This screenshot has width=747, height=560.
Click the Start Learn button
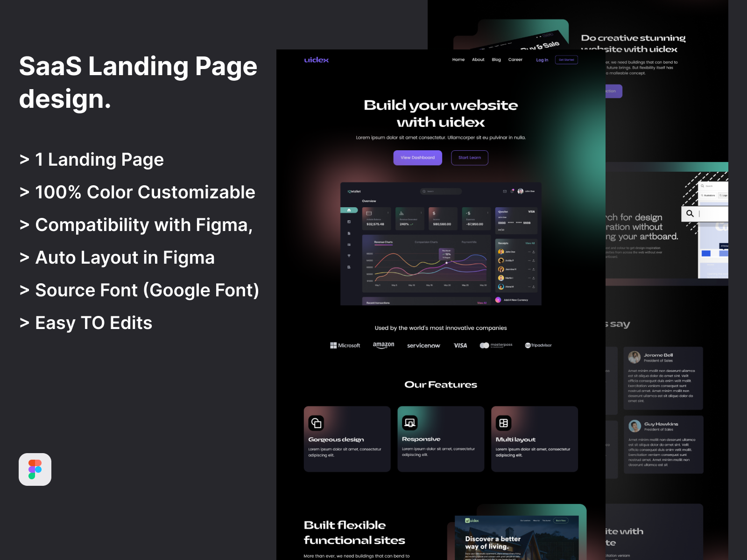pos(470,158)
